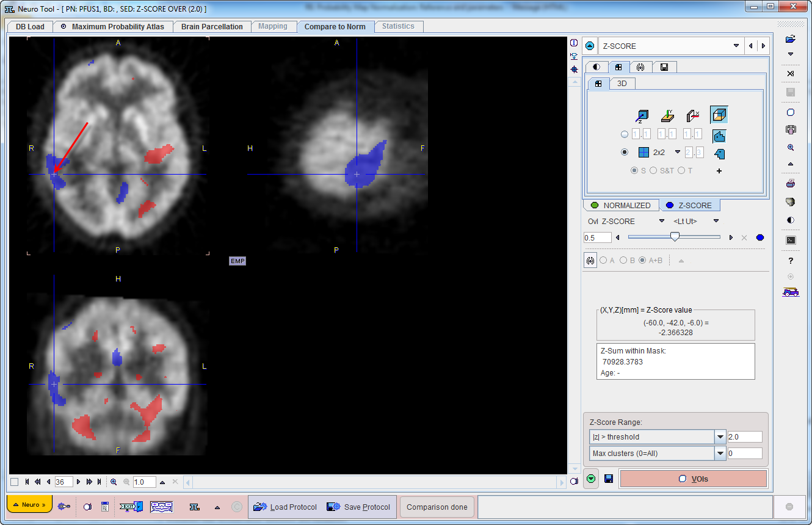Click the info I icon beside image viewport

[x=574, y=43]
